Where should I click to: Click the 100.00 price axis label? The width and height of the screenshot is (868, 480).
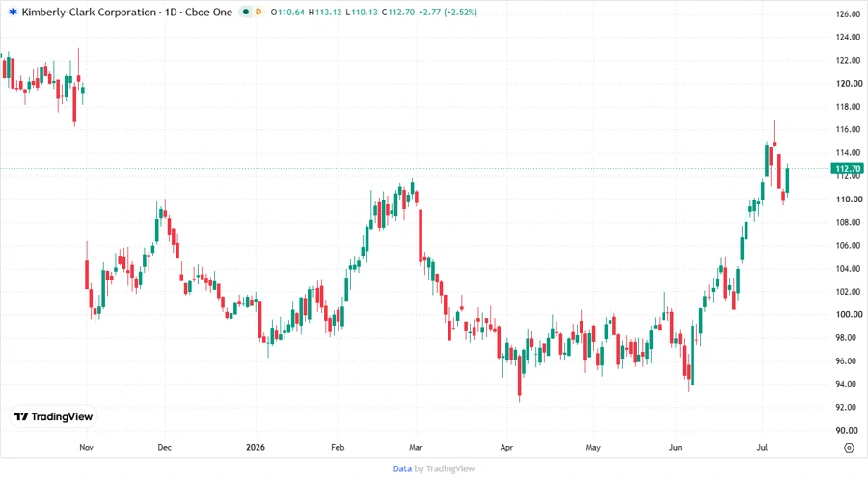point(848,314)
